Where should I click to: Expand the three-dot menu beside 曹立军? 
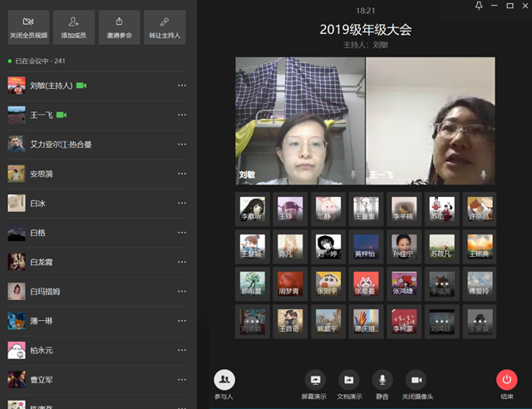point(182,379)
